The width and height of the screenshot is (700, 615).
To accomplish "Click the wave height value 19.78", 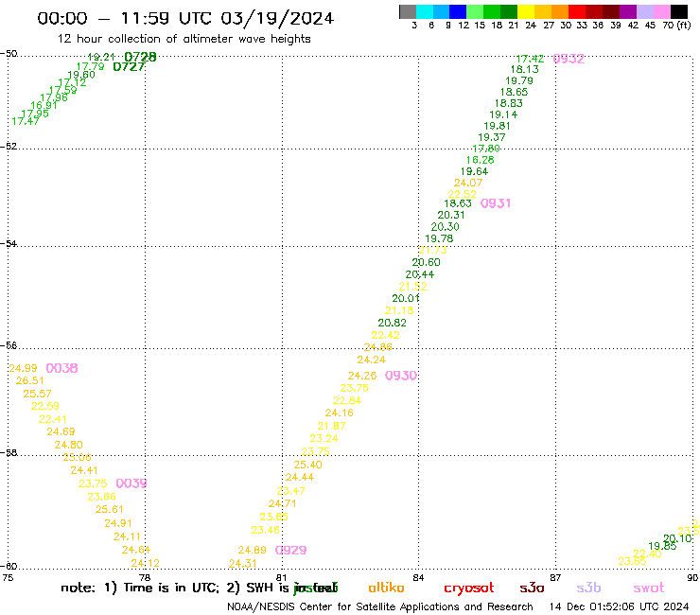I will pos(439,238).
